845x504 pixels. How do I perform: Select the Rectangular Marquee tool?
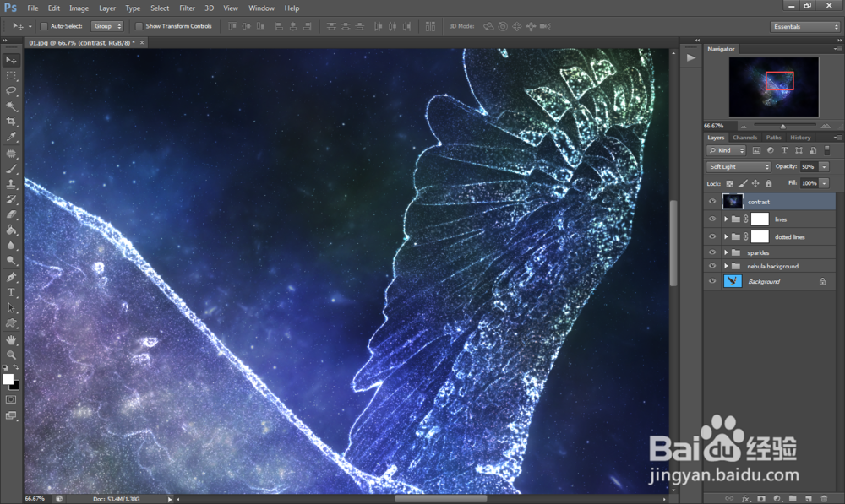point(11,76)
